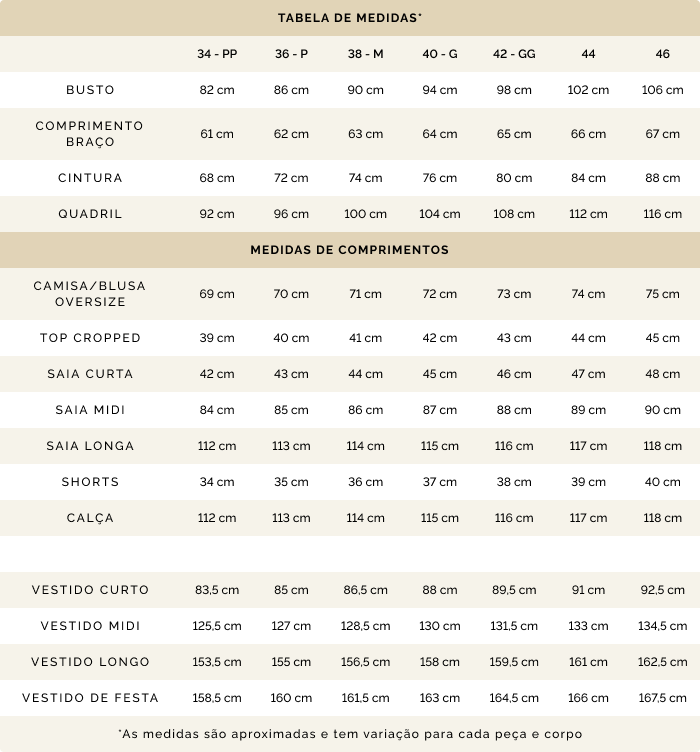Click the QUADRIL row label
This screenshot has height=752, width=700.
(90, 214)
